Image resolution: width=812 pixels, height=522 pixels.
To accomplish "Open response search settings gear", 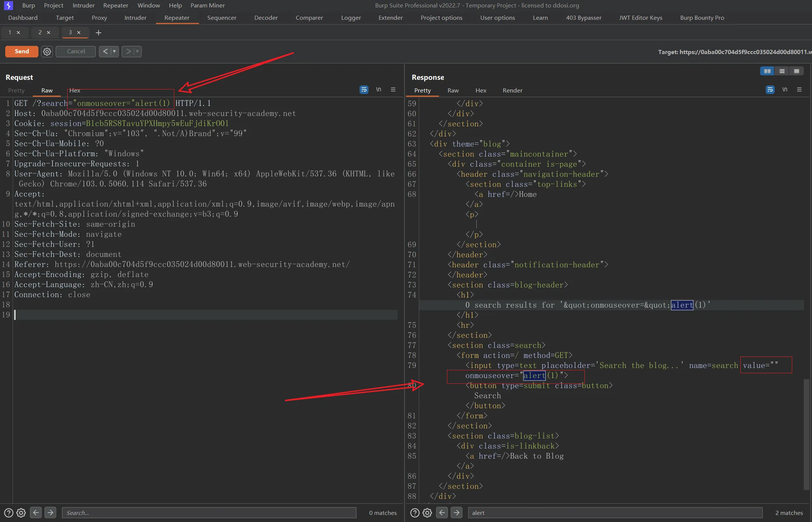I will 427,513.
